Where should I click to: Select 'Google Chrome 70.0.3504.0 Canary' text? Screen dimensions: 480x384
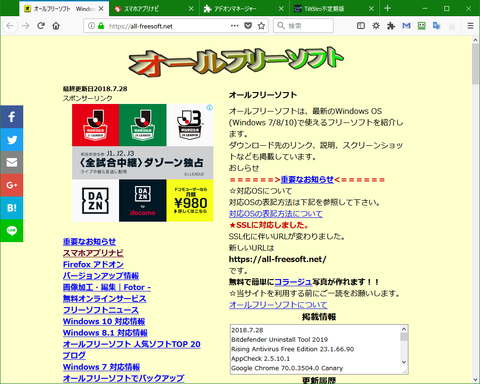[x=287, y=368]
